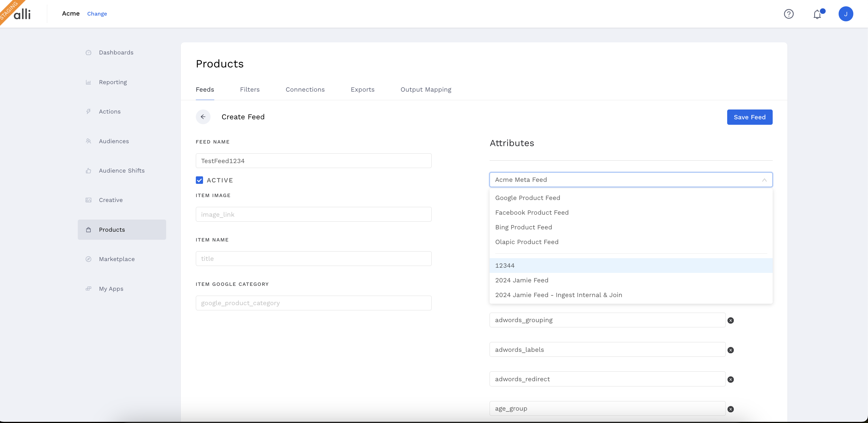Switch to the Filters tab
This screenshot has width=868, height=423.
250,90
